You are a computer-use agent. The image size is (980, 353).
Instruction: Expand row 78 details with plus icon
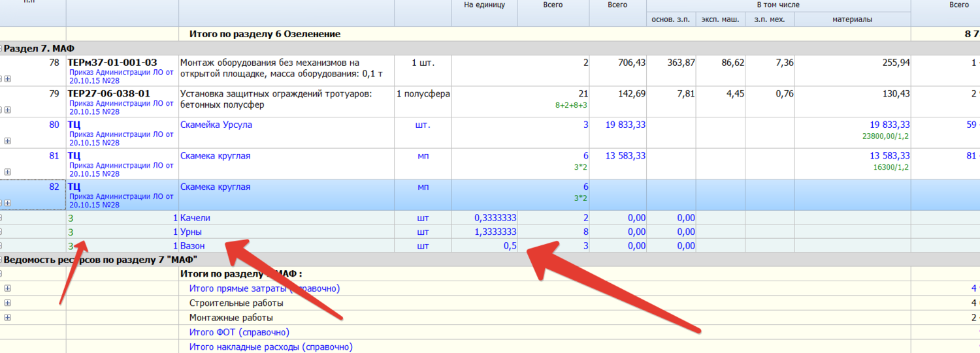point(8,79)
